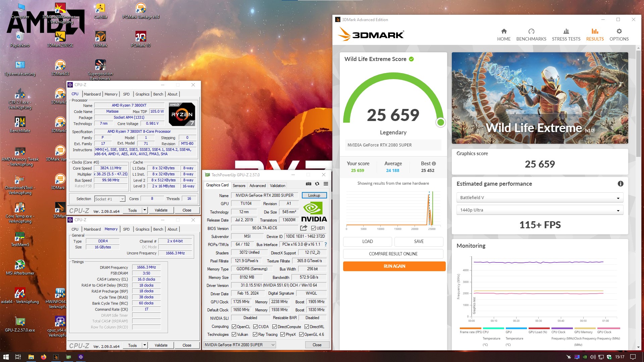Click the GPU Load (%) legend swatch
The width and height of the screenshot is (644, 362).
click(539, 328)
